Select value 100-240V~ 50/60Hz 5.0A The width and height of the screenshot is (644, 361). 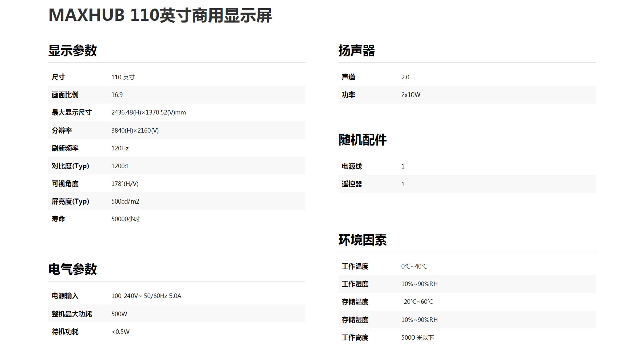click(x=146, y=296)
